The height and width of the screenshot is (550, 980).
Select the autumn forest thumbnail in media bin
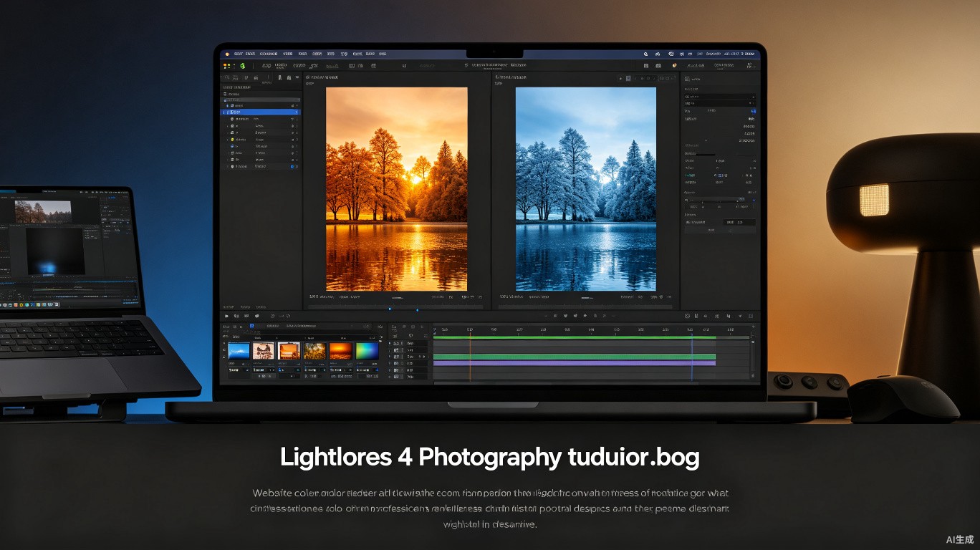(314, 351)
